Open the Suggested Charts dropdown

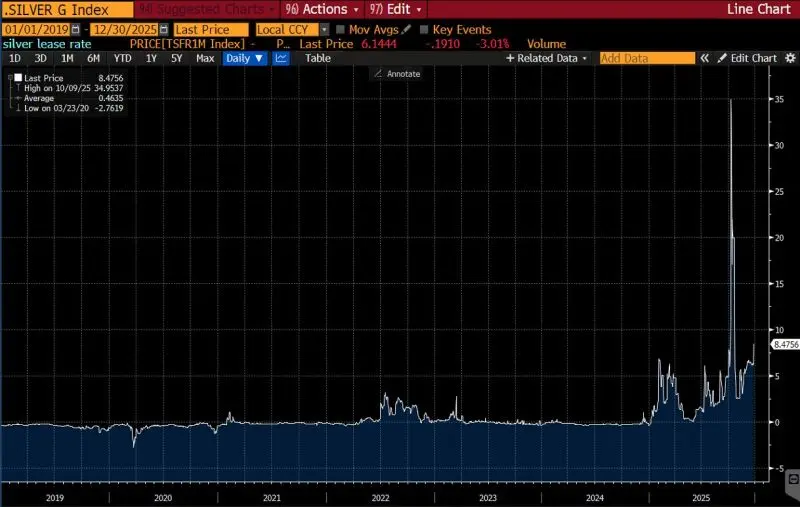pyautogui.click(x=207, y=9)
